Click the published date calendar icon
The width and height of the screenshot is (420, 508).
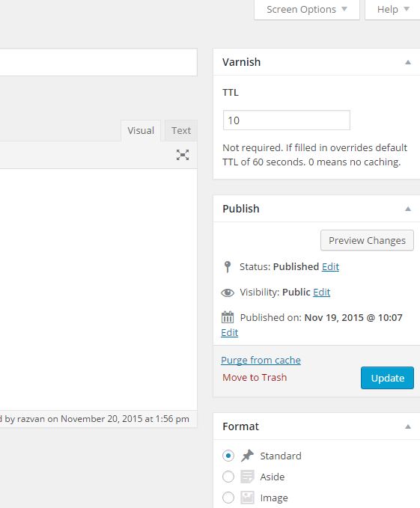228,317
